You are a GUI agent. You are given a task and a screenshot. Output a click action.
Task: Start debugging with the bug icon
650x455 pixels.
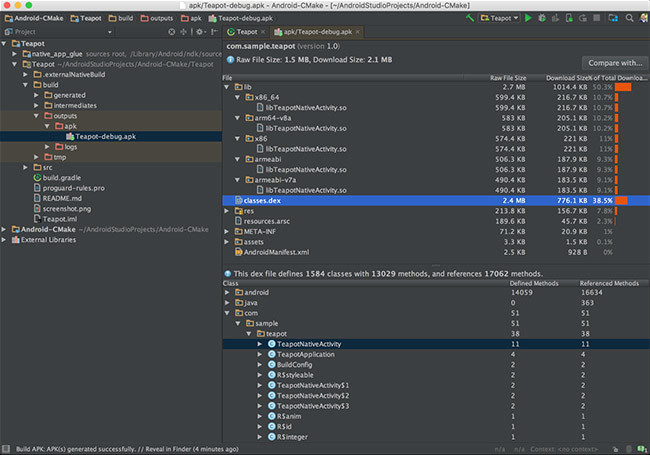(x=541, y=18)
